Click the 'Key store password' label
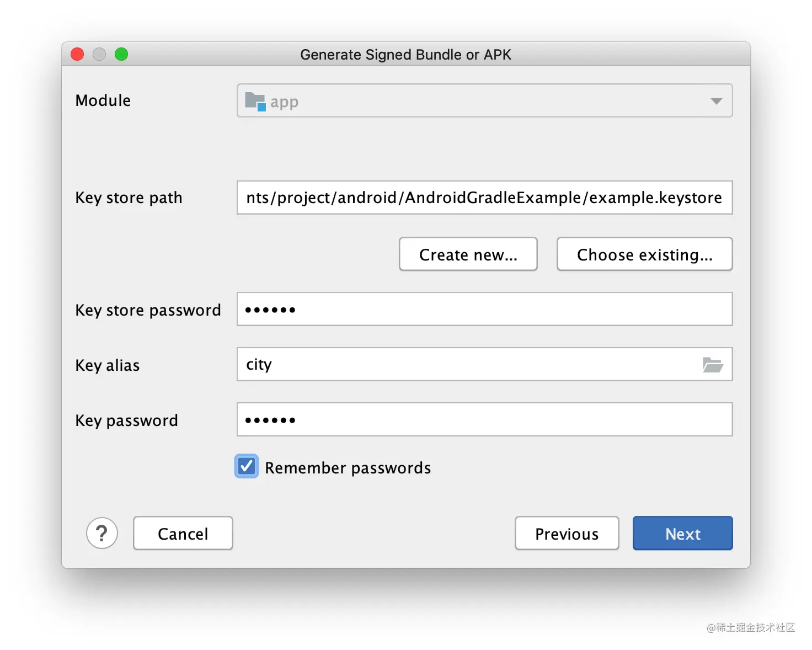 click(148, 310)
